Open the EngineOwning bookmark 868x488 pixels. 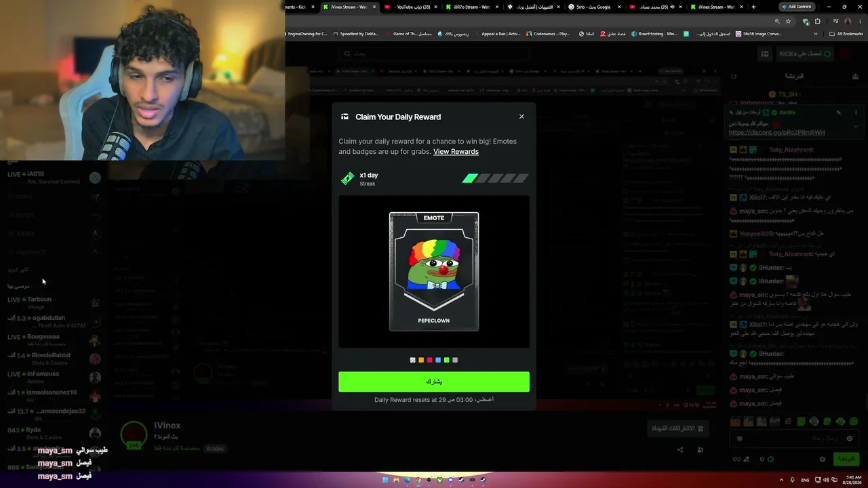(307, 33)
